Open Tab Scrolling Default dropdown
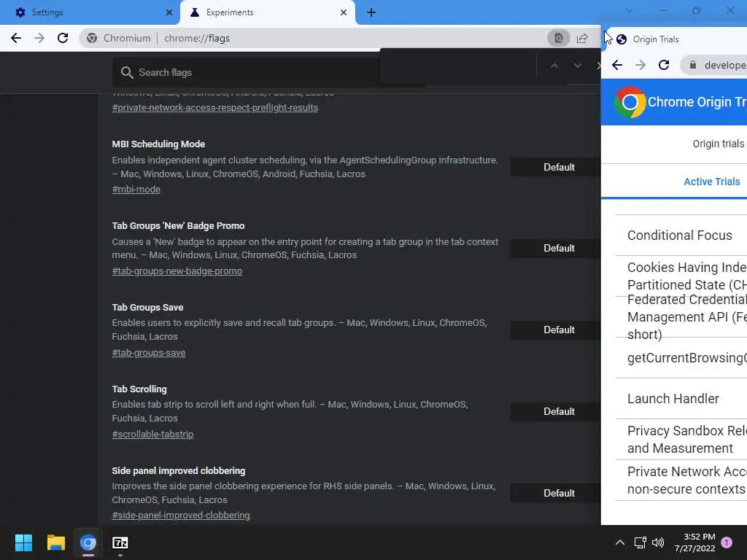 pyautogui.click(x=555, y=411)
